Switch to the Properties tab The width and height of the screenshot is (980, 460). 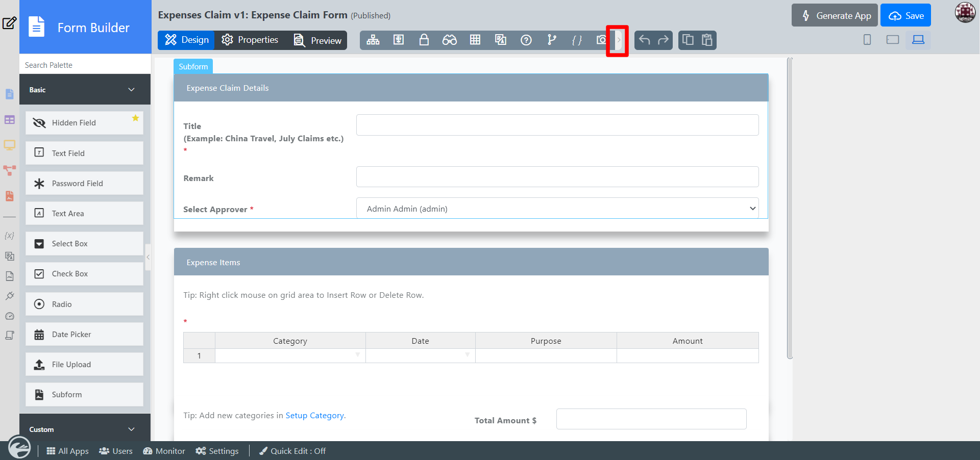click(x=250, y=40)
